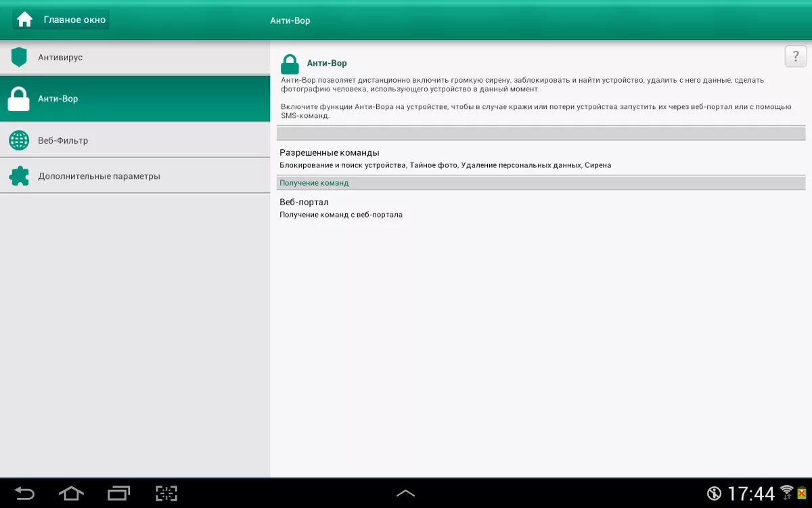Click the Анти-Вор padlock sidebar icon
The height and width of the screenshot is (508, 812).
tap(19, 98)
